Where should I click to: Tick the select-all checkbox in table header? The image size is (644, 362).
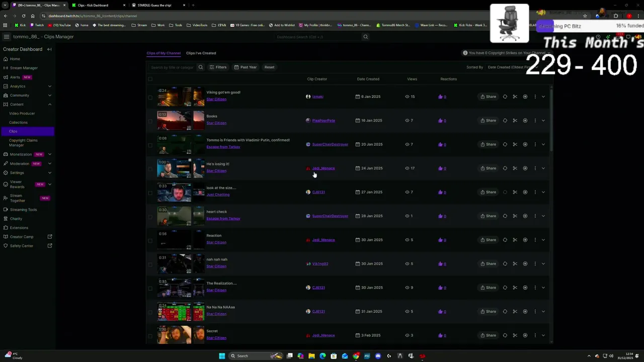tap(150, 79)
